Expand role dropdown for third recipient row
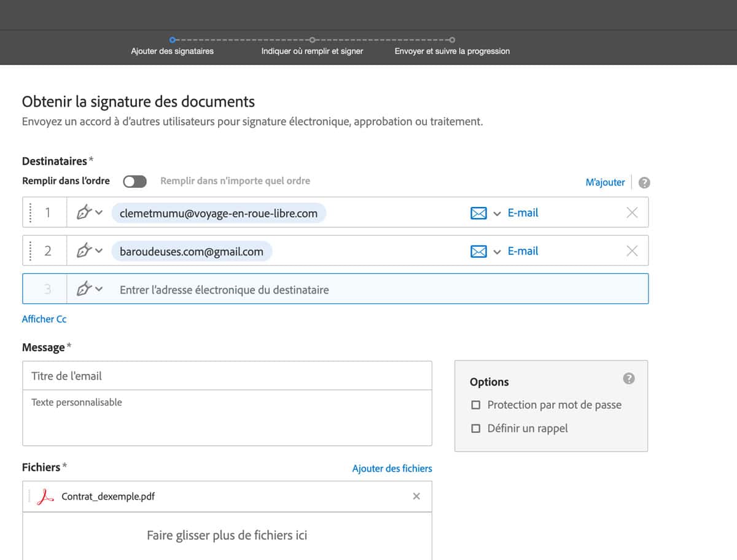737x560 pixels. [x=89, y=289]
